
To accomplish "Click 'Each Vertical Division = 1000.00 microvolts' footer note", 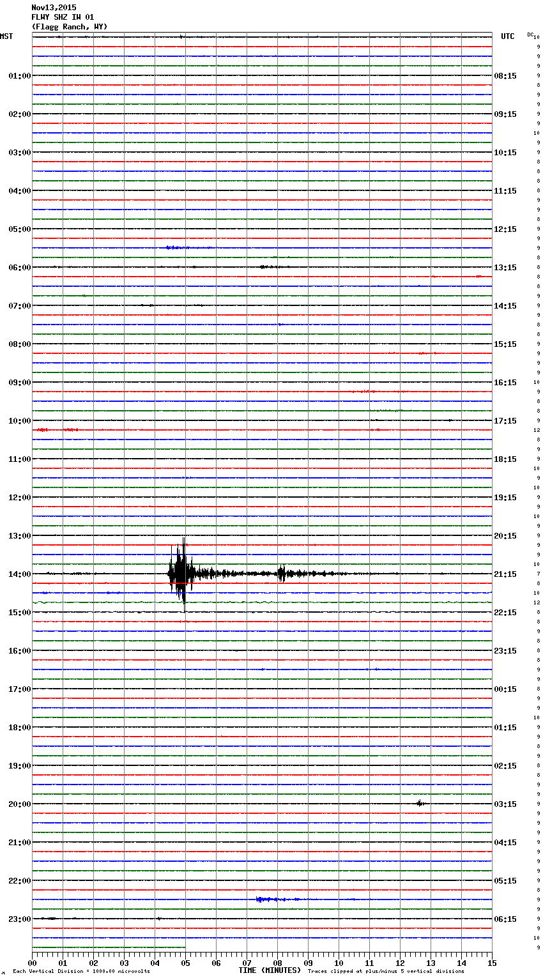I will point(81,971).
